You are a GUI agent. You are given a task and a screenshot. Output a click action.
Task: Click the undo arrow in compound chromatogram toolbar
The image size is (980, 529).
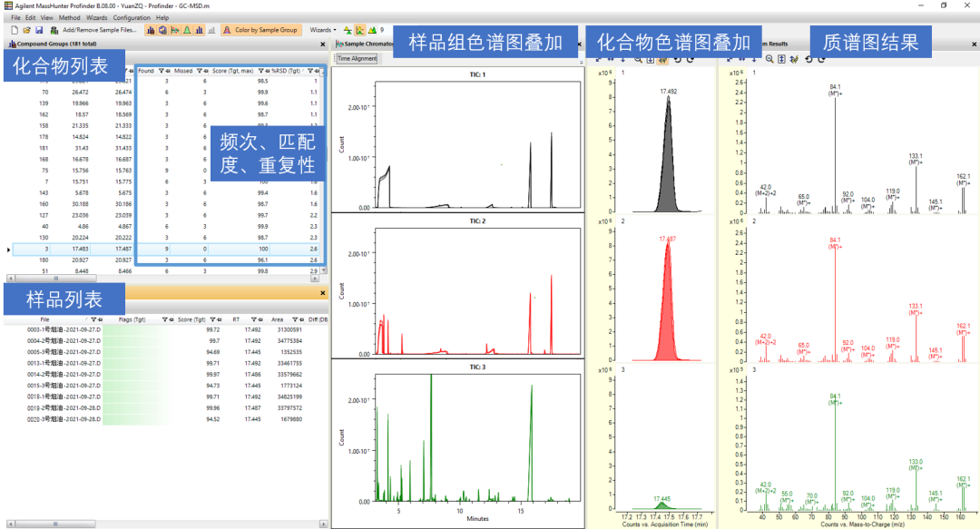click(678, 59)
